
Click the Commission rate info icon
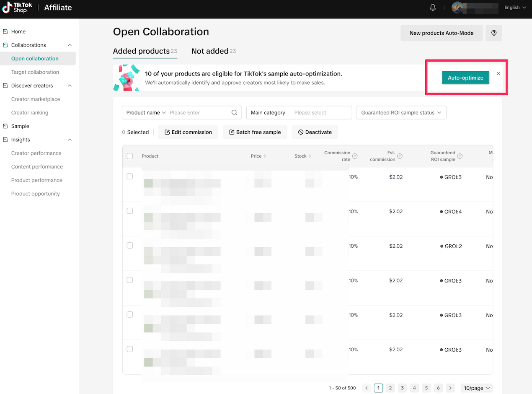(355, 156)
